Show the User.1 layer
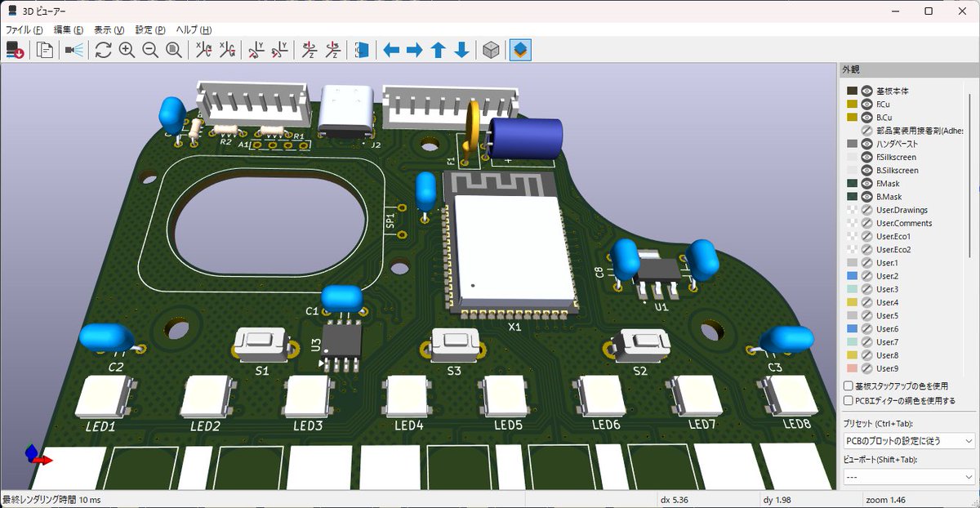This screenshot has height=508, width=980. tap(867, 263)
